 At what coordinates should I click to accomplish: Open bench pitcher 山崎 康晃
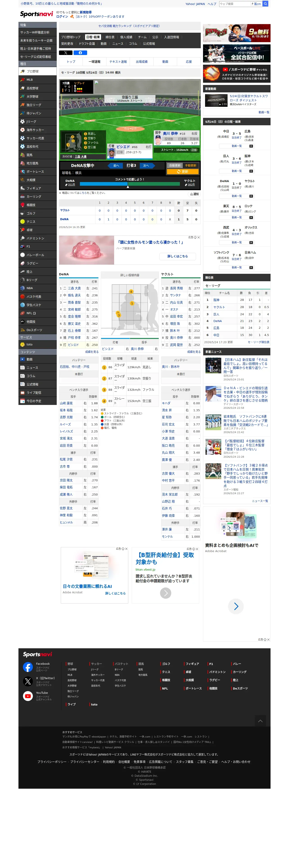coord(66,403)
